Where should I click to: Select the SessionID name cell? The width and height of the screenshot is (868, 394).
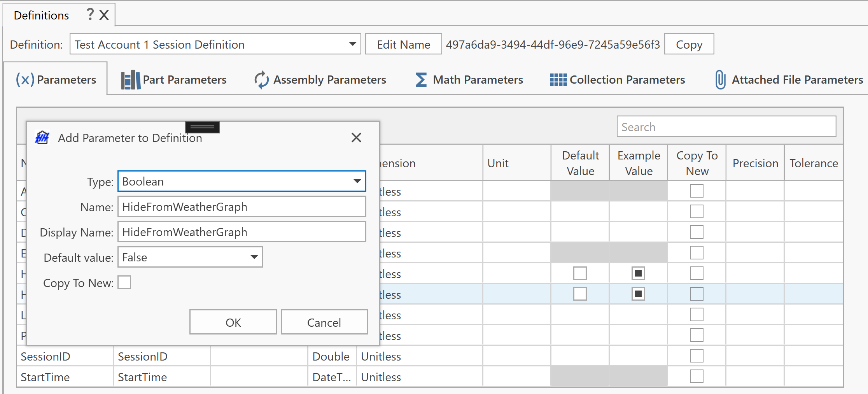(x=65, y=356)
